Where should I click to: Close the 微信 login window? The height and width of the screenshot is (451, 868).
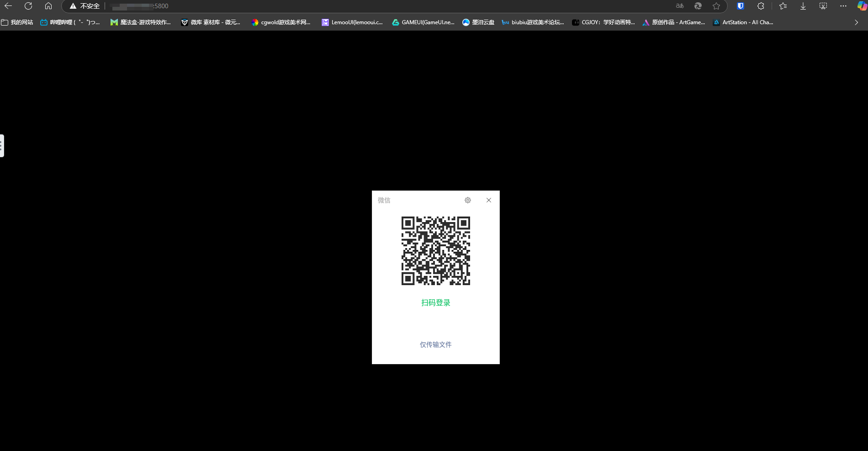(489, 200)
